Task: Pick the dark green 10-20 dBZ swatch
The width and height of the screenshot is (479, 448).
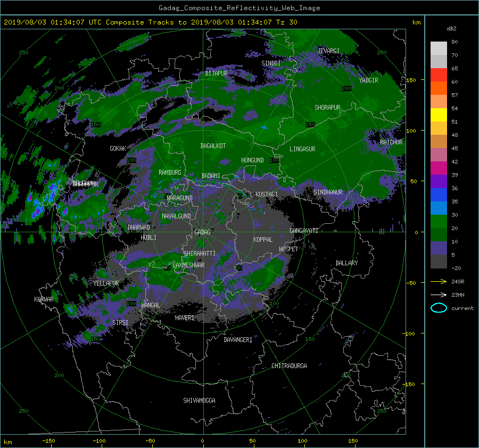Action: 439,234
